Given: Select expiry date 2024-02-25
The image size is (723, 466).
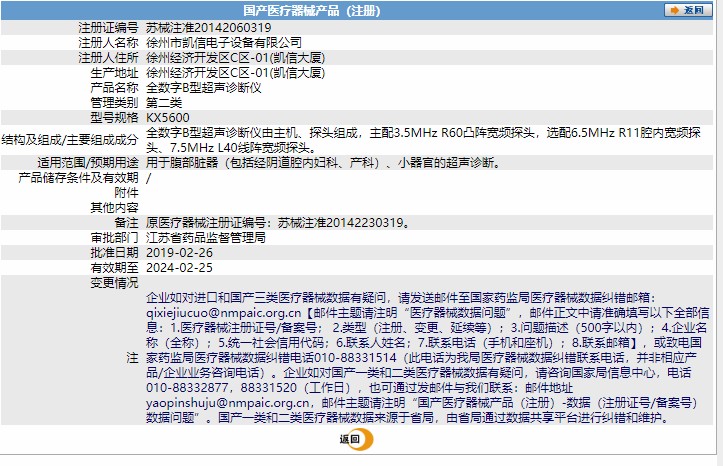Looking at the screenshot, I should pyautogui.click(x=179, y=268).
